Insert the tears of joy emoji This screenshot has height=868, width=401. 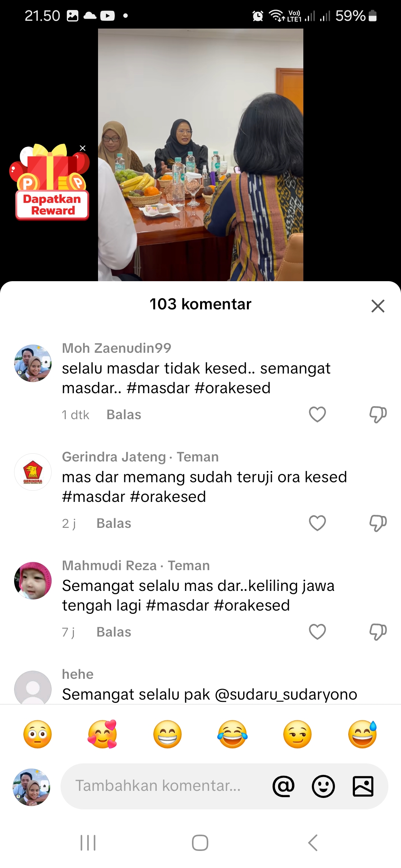(232, 734)
